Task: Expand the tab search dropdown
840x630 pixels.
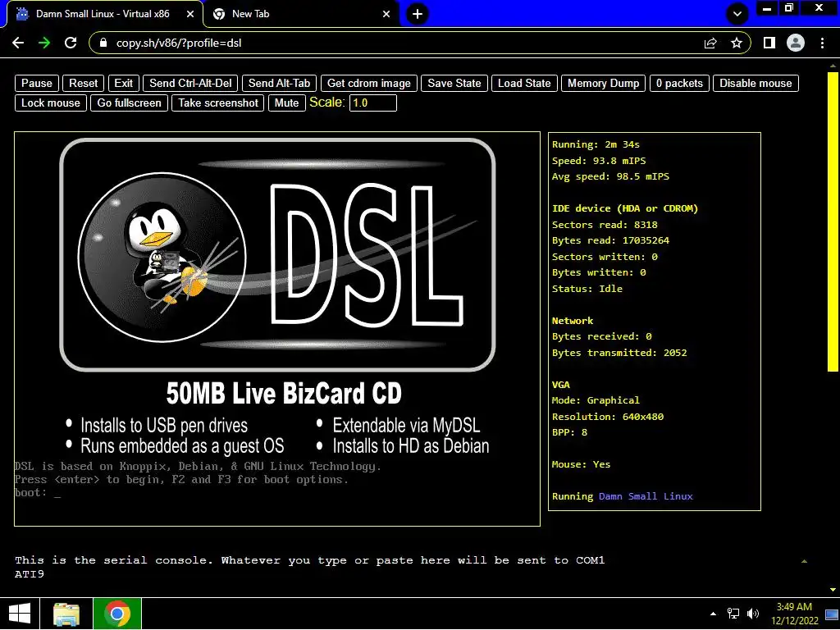Action: [x=737, y=14]
